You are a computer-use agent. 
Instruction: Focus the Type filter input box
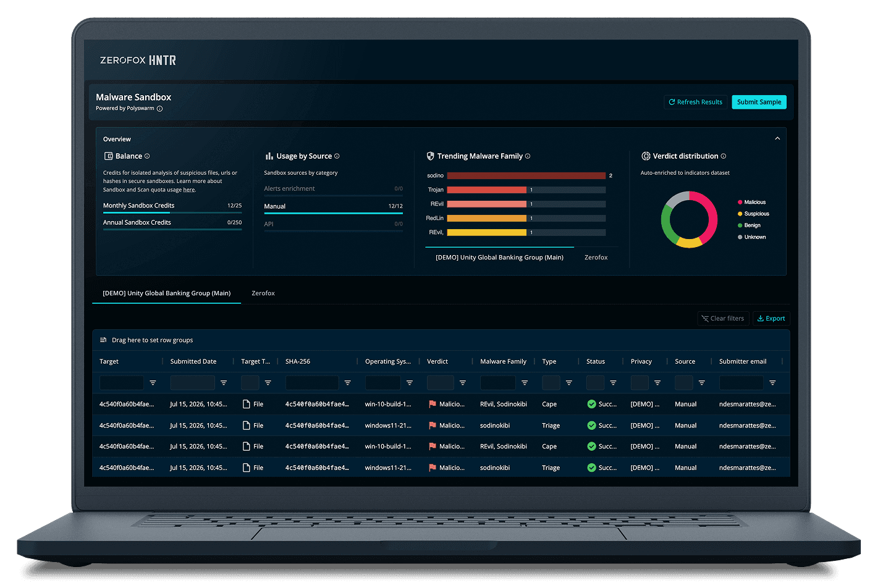click(x=551, y=383)
